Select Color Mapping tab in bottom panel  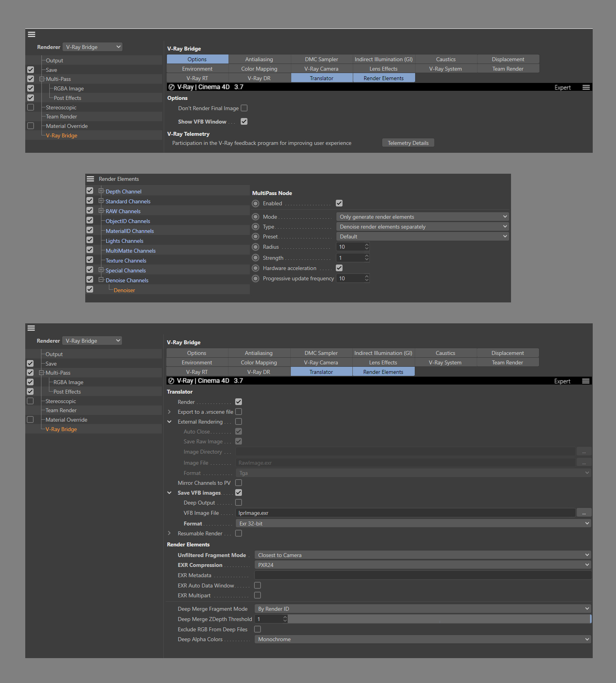pos(259,362)
